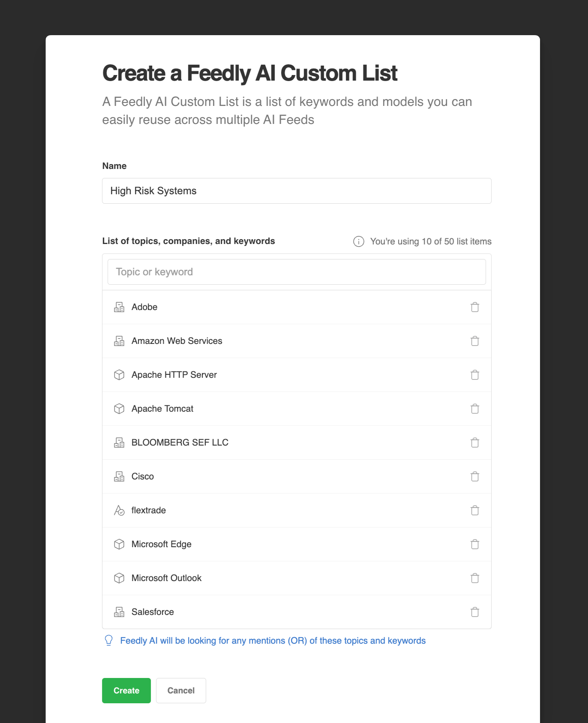The height and width of the screenshot is (723, 588).
Task: Delete the Cisco entry
Action: point(474,476)
